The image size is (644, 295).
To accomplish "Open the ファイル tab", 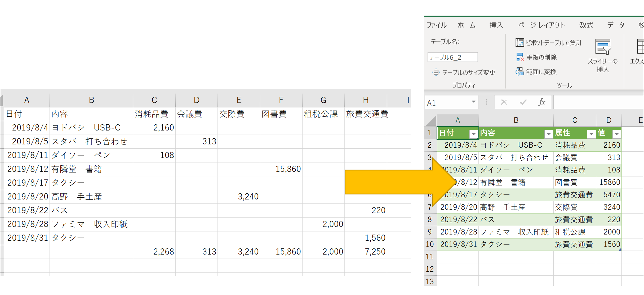I will pos(437,25).
